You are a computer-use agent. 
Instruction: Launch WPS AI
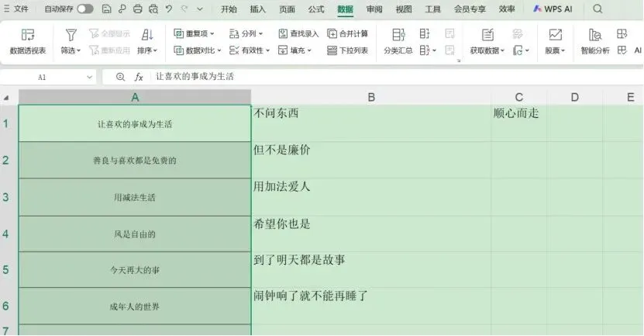(x=553, y=9)
